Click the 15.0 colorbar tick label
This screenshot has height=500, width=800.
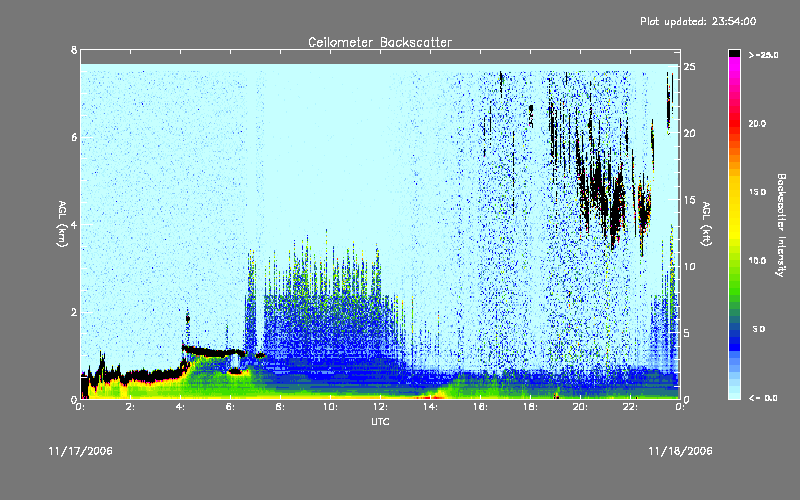pos(757,192)
